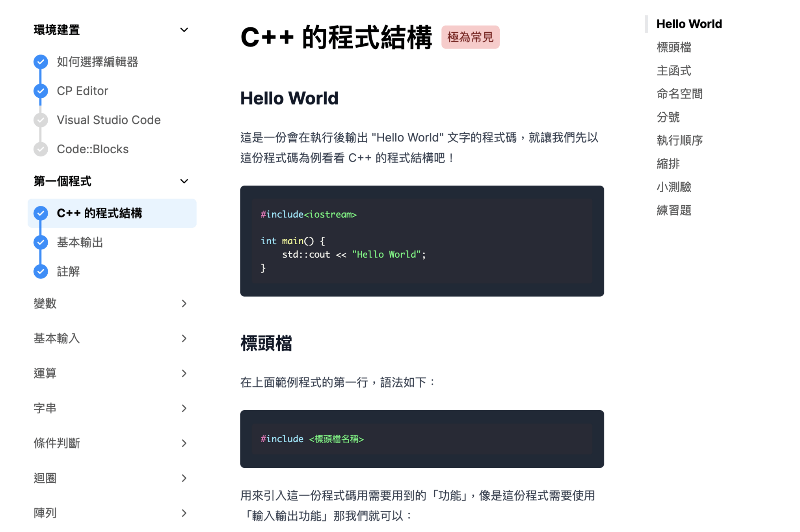Collapse the 環境建置 section chevron
The height and width of the screenshot is (532, 800).
pyautogui.click(x=184, y=30)
